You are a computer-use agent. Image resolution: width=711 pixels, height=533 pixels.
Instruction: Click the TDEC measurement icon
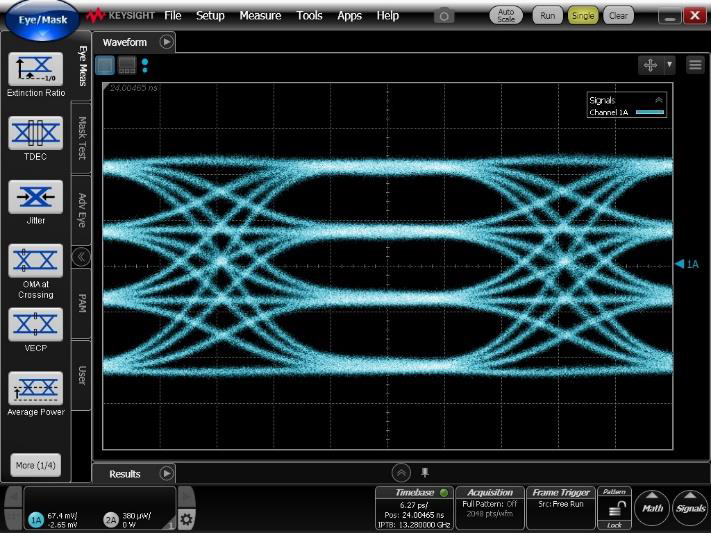(35, 133)
